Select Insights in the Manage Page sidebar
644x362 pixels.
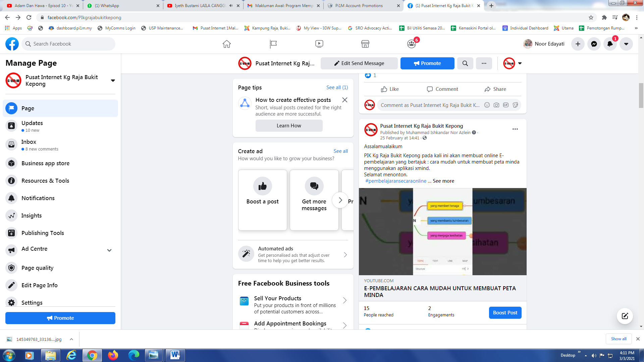point(32,216)
